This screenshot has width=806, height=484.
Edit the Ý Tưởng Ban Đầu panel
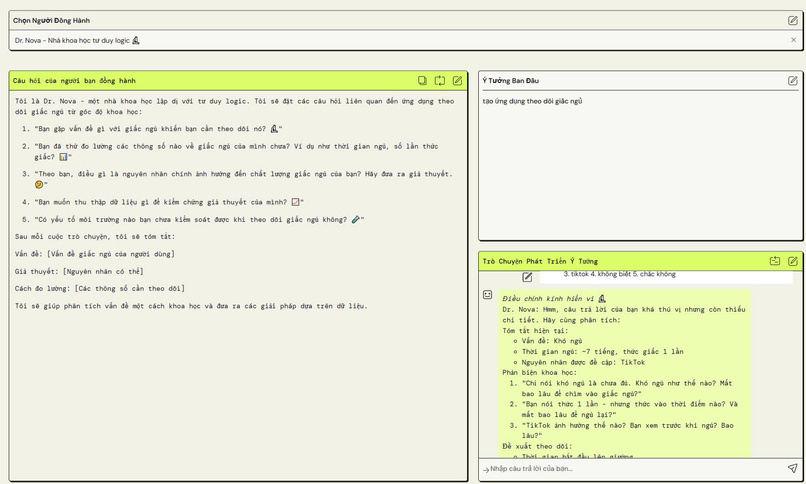point(793,81)
